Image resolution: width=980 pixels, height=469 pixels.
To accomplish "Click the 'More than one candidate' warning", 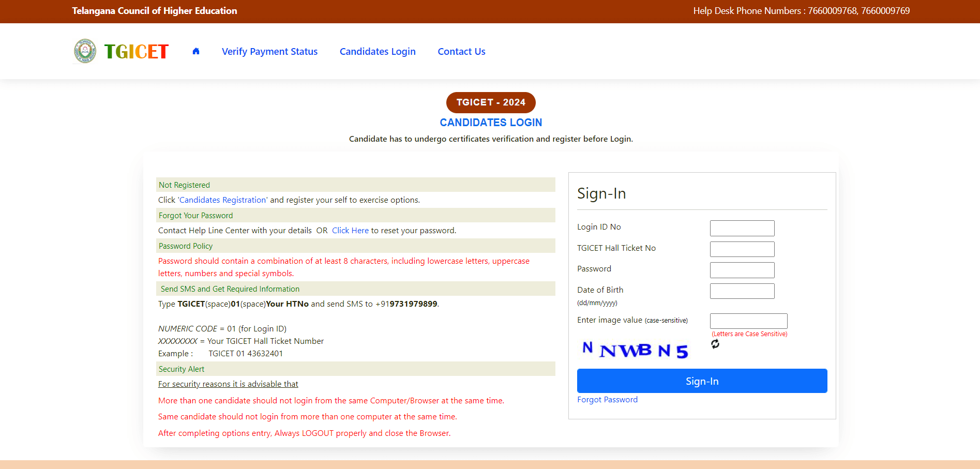I will pyautogui.click(x=331, y=401).
